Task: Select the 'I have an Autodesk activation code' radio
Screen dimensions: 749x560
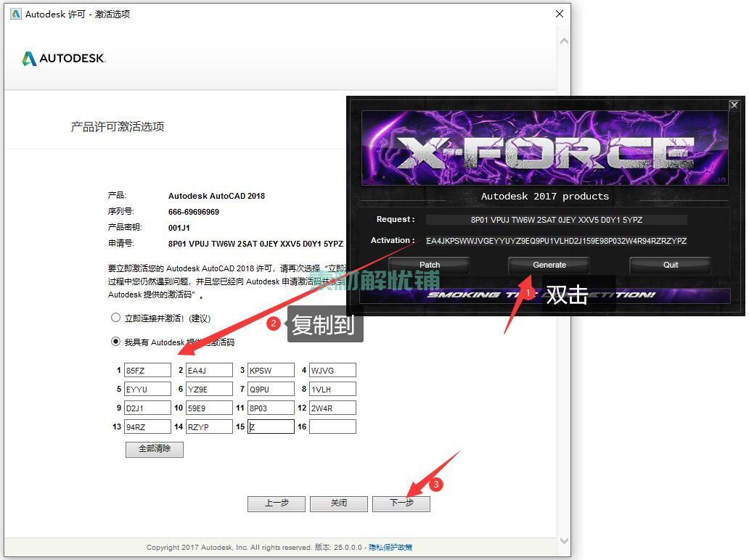Action: click(x=115, y=342)
